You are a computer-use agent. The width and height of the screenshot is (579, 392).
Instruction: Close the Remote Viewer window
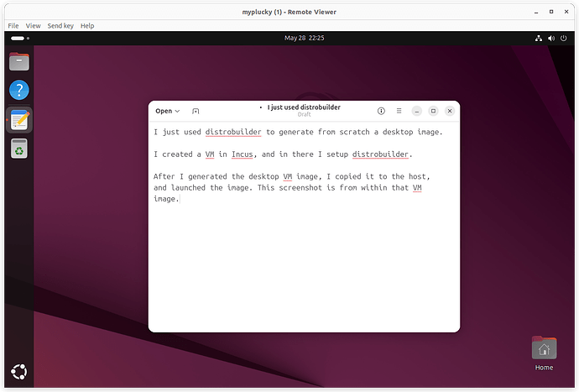click(x=566, y=12)
